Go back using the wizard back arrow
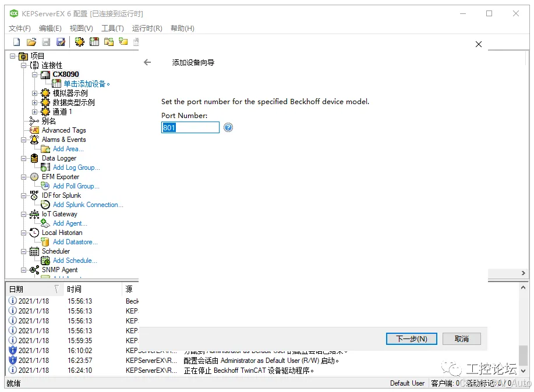The image size is (534, 392). (x=147, y=62)
